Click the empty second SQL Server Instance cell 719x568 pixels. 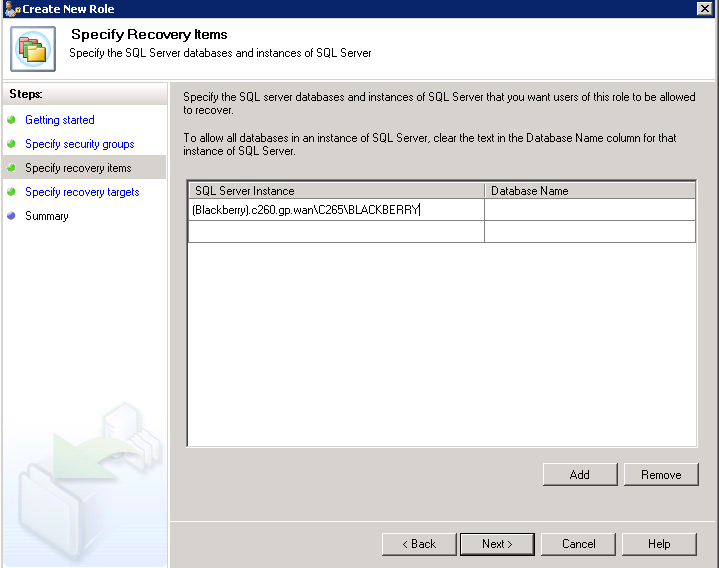[336, 232]
